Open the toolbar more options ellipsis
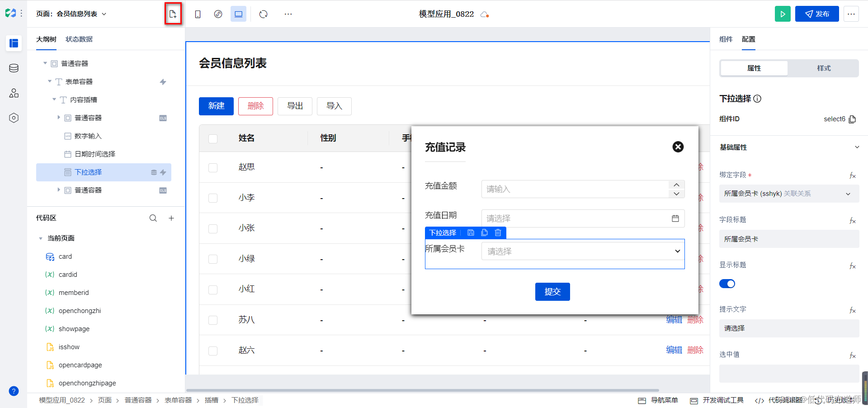868x408 pixels. (x=288, y=14)
